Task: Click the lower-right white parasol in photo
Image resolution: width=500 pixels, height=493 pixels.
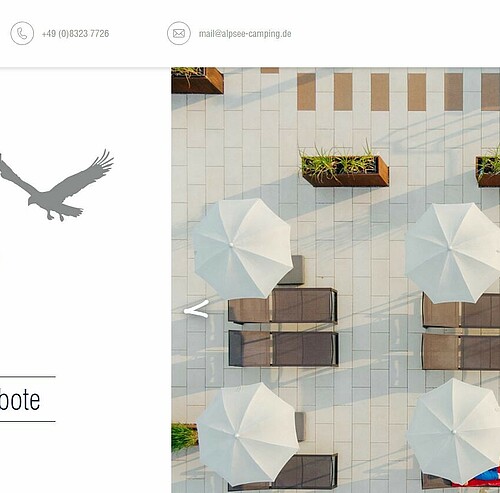Action: 453,431
